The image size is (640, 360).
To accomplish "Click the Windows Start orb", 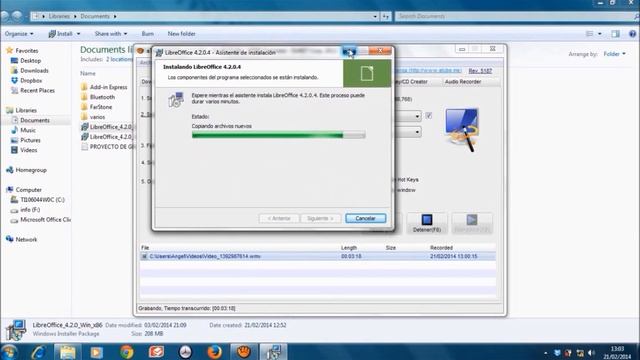I will [9, 352].
